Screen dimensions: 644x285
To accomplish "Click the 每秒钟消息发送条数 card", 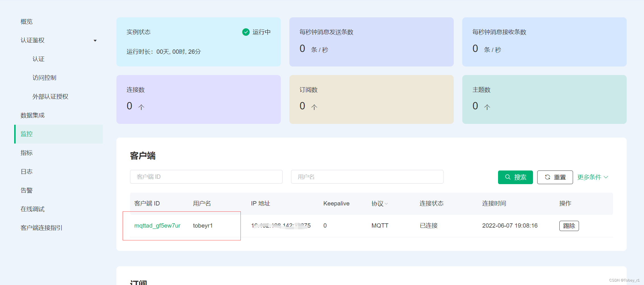I will click(371, 42).
